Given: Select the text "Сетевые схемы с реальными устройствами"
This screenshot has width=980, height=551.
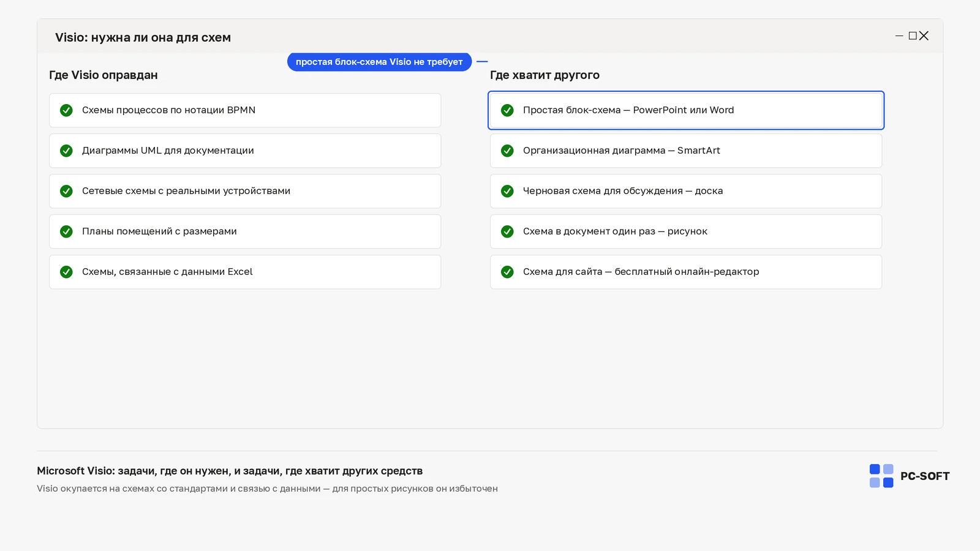Looking at the screenshot, I should [186, 191].
